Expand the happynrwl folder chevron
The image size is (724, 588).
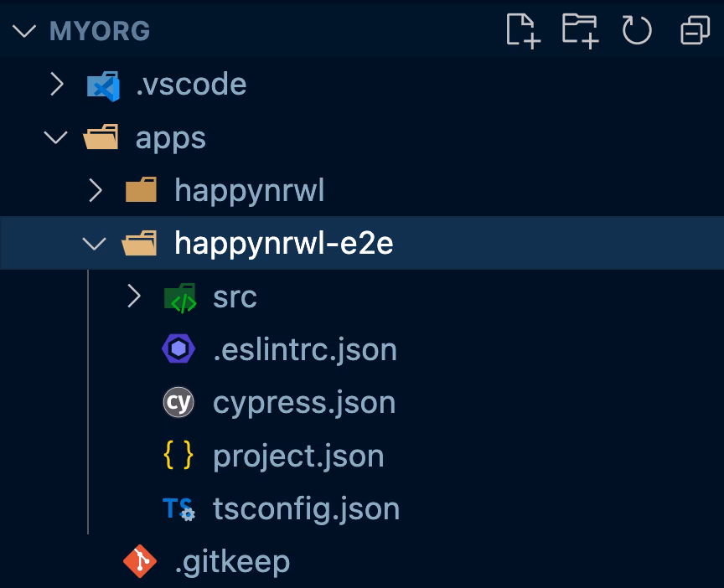click(96, 191)
